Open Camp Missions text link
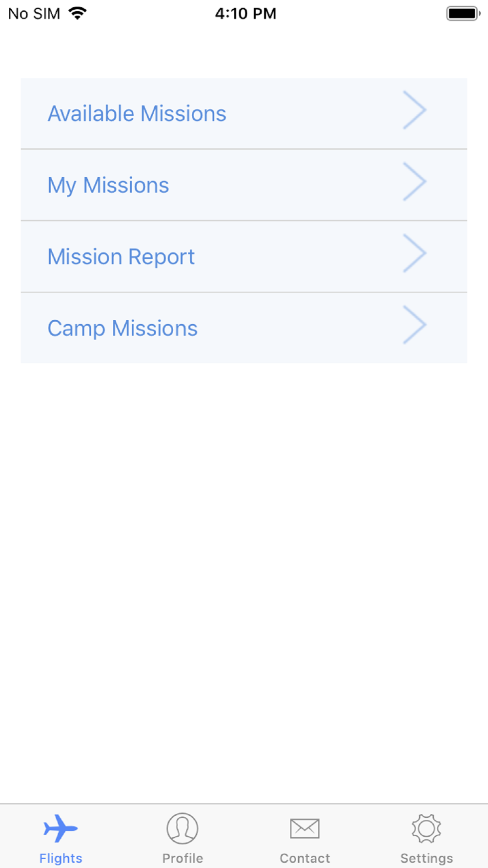 (122, 329)
